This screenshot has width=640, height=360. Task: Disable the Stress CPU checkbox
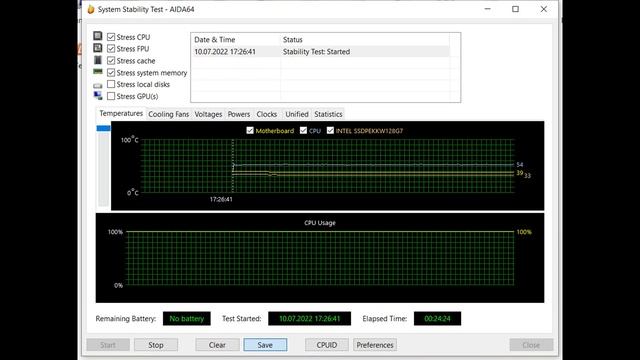(x=111, y=37)
